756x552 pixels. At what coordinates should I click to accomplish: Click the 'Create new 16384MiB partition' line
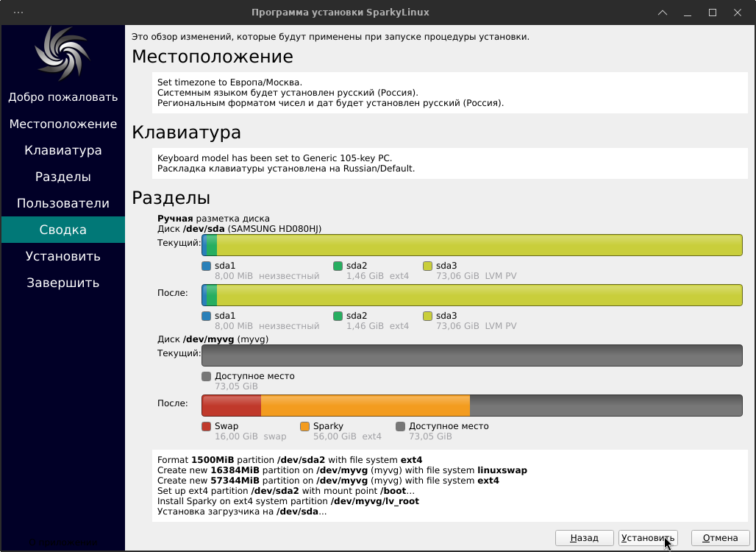pyautogui.click(x=342, y=470)
